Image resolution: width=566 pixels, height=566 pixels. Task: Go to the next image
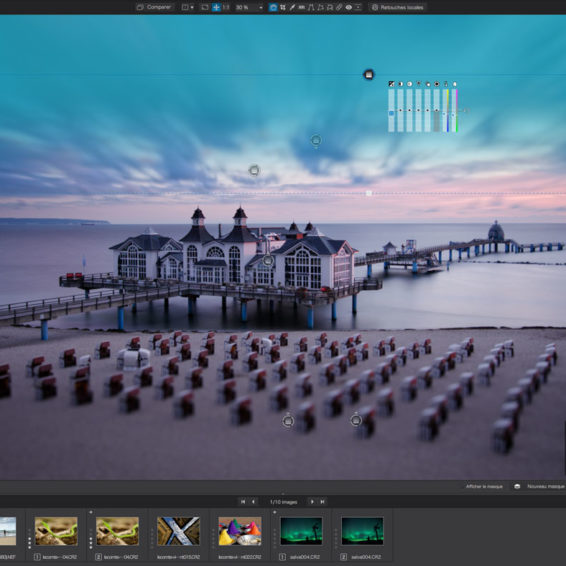pyautogui.click(x=312, y=501)
